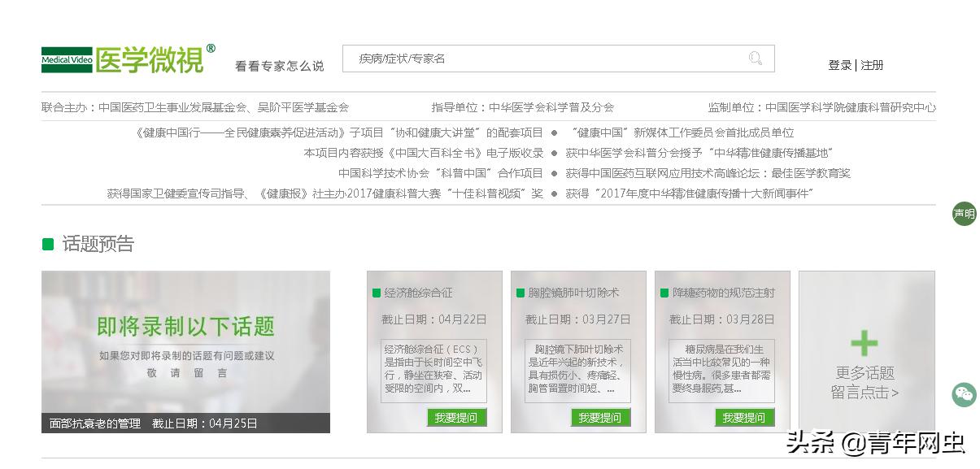980x469 pixels.
Task: Open the 注册 link
Action: click(871, 65)
